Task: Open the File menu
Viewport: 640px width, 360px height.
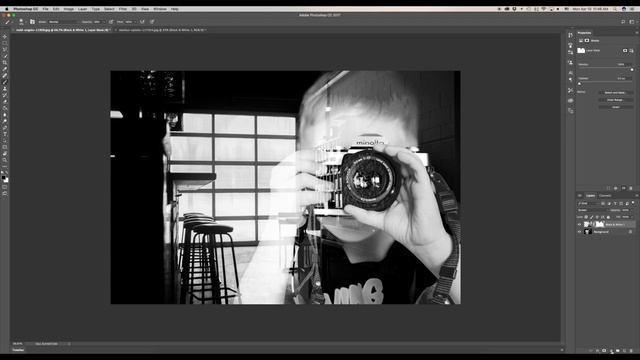Action: pyautogui.click(x=45, y=9)
